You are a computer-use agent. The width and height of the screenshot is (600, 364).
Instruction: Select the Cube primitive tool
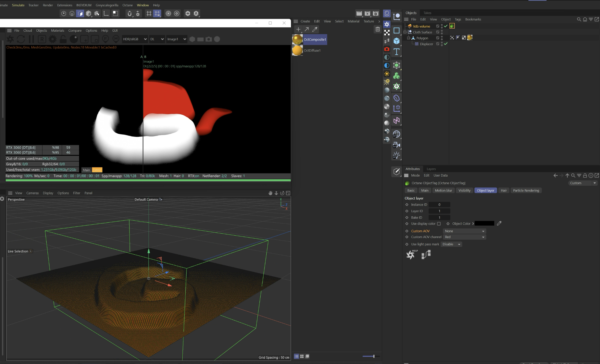coord(396,41)
